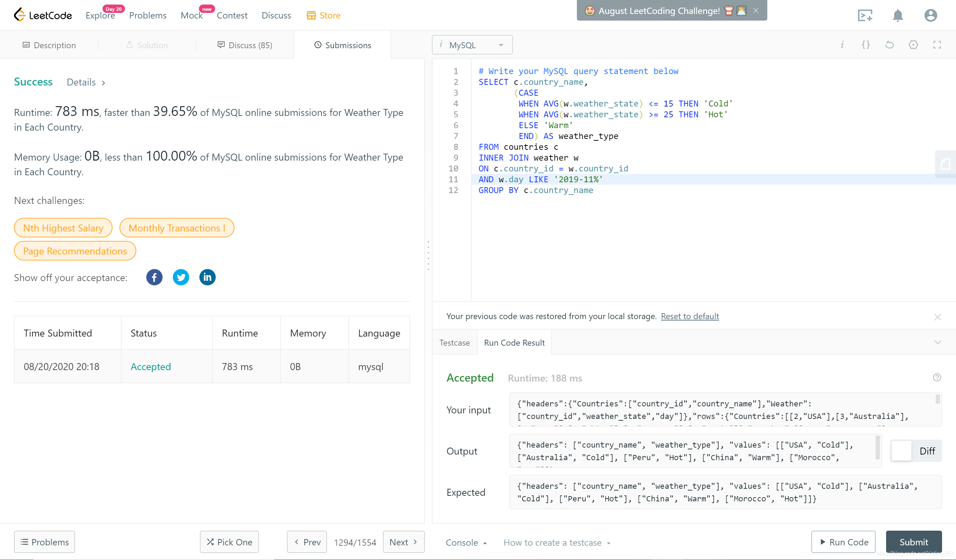Share acceptance on Twitter icon

[x=181, y=278]
